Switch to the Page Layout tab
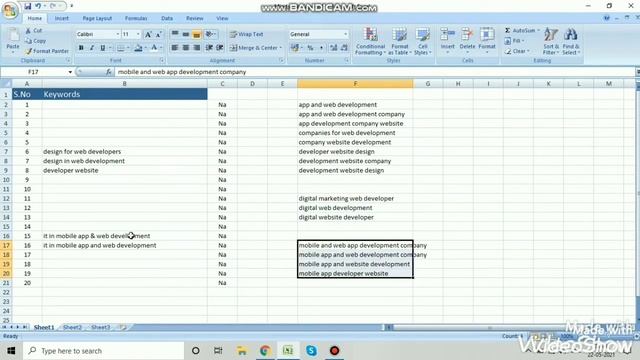This screenshot has height=360, width=640. point(97,18)
